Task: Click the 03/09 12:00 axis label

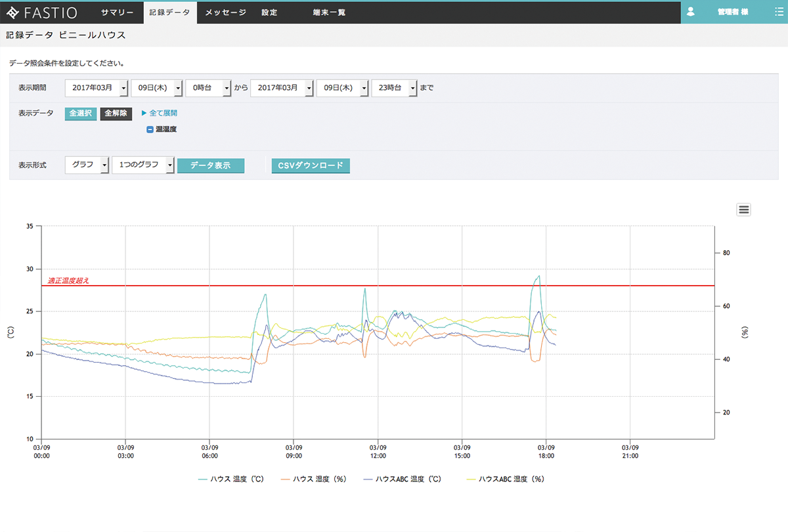Action: click(378, 452)
